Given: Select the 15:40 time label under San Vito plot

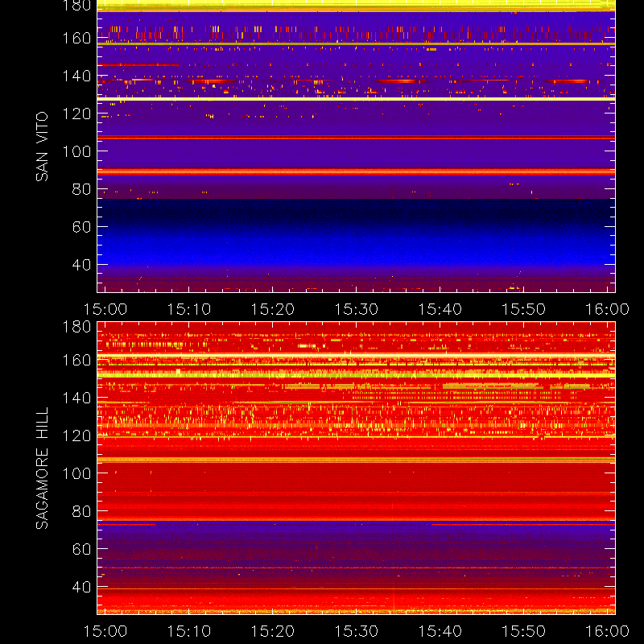Looking at the screenshot, I should [x=440, y=309].
